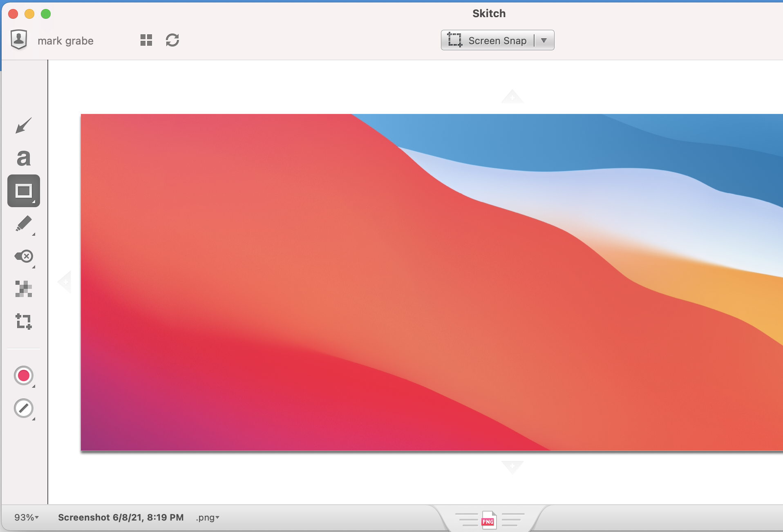The height and width of the screenshot is (532, 783).
Task: Select the Crop tool
Action: pyautogui.click(x=24, y=322)
